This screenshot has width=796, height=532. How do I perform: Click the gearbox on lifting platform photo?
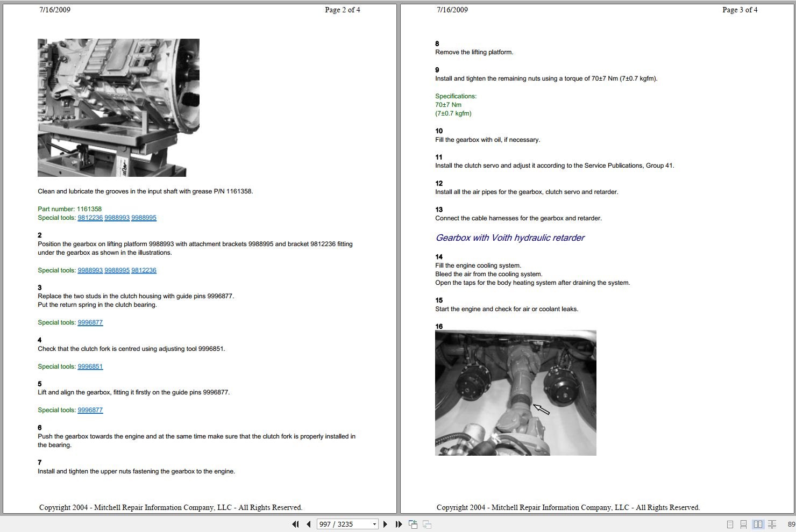(118, 107)
